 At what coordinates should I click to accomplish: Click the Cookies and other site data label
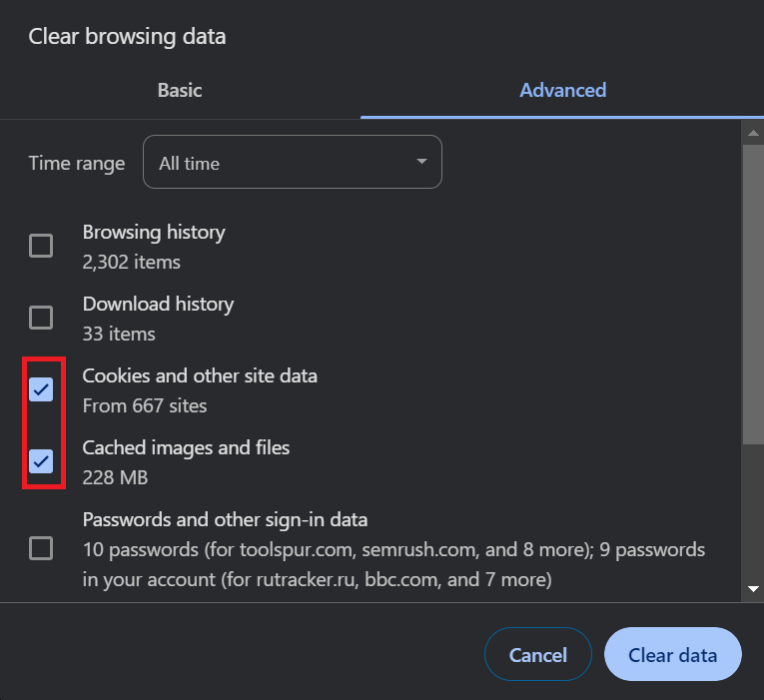pos(200,376)
